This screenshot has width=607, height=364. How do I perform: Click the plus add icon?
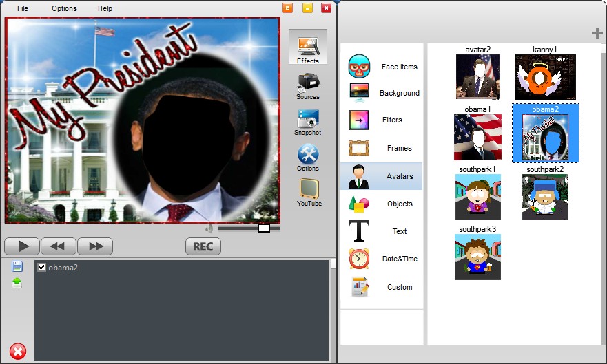pos(597,33)
